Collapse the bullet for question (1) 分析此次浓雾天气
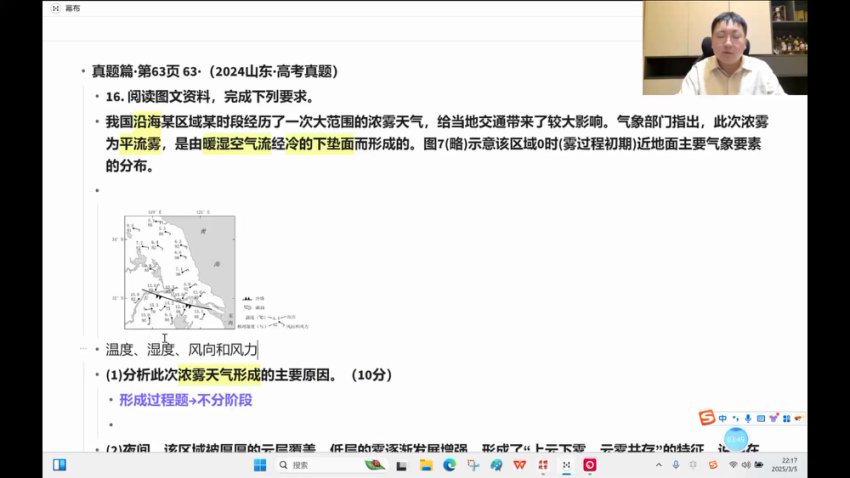The height and width of the screenshot is (478, 850). pos(97,376)
